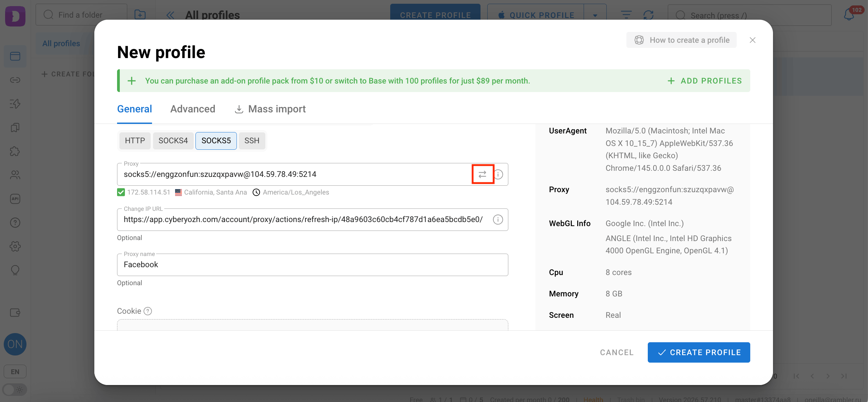
Task: Refresh the profile list with refresh icon
Action: click(648, 15)
